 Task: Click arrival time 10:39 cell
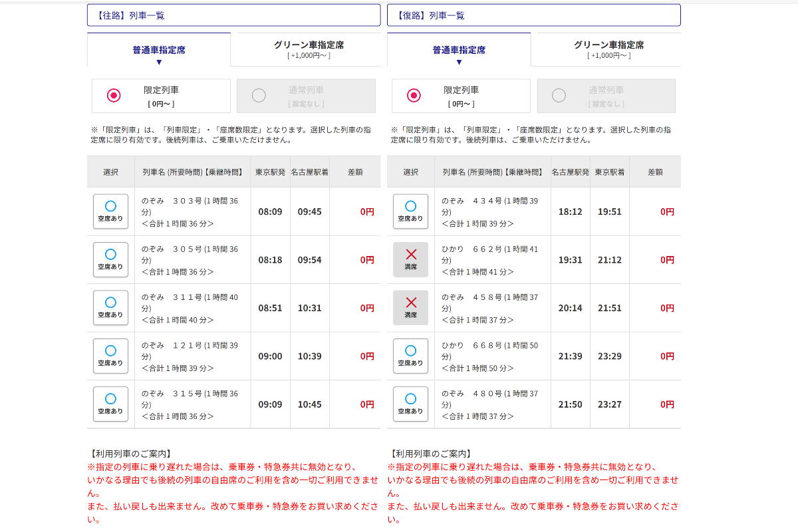[310, 356]
